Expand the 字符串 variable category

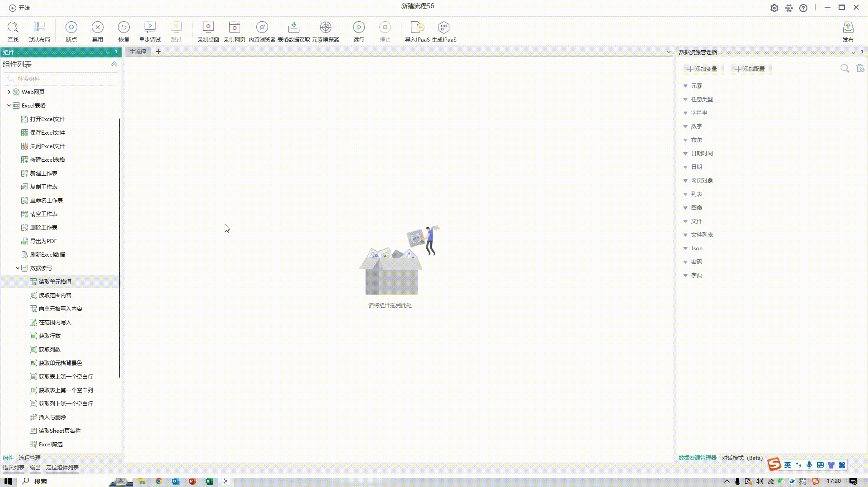coord(685,113)
